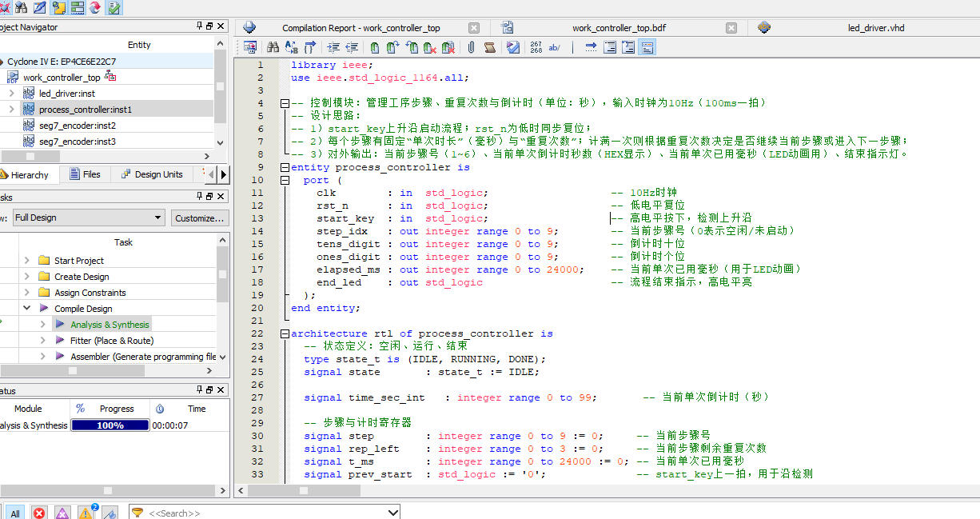Collapse the Compile Design task
980x519 pixels.
26,309
